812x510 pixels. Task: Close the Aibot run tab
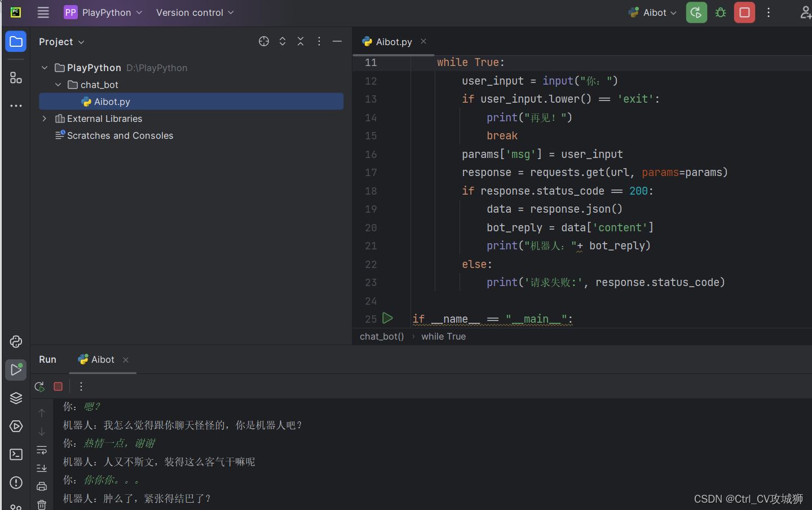[x=126, y=360]
